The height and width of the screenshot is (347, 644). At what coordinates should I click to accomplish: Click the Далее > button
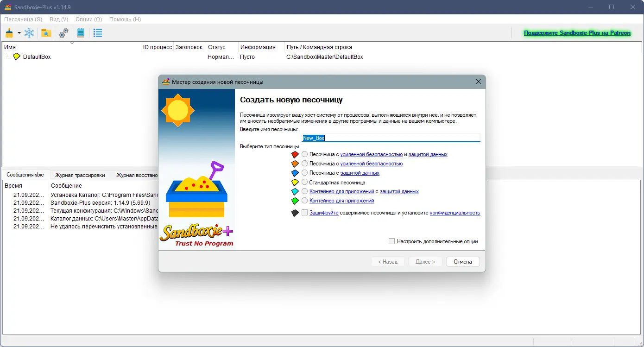[x=425, y=262]
